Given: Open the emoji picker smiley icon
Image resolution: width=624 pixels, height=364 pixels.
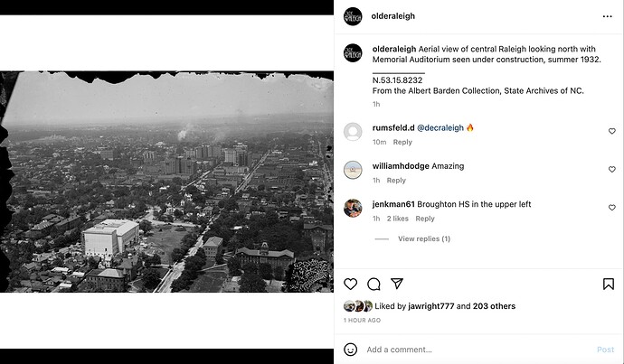Looking at the screenshot, I should (x=350, y=350).
